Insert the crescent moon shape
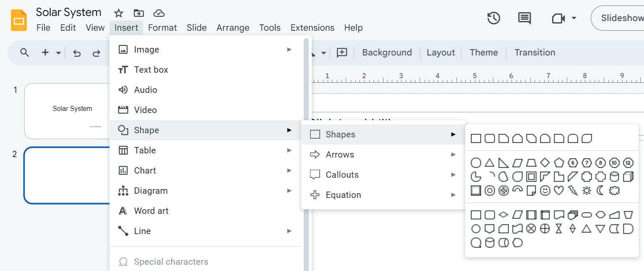Screen dimensions: 644x271 pos(600,191)
